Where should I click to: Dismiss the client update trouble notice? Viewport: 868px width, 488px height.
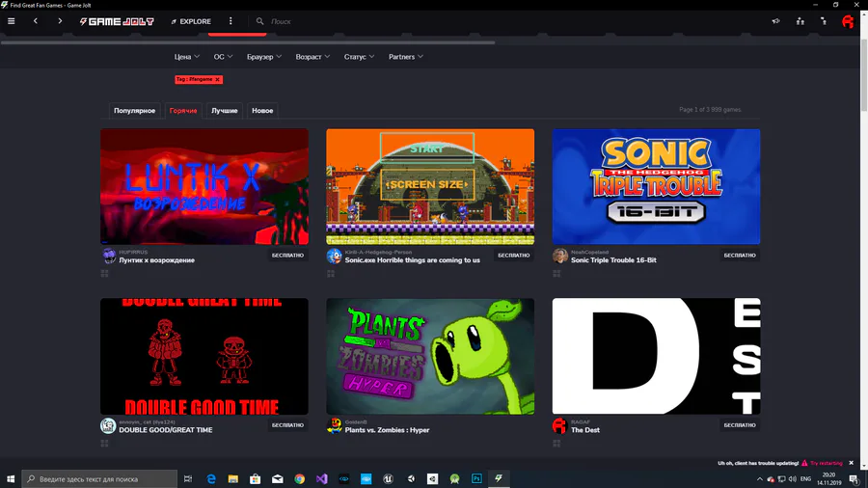(x=851, y=463)
